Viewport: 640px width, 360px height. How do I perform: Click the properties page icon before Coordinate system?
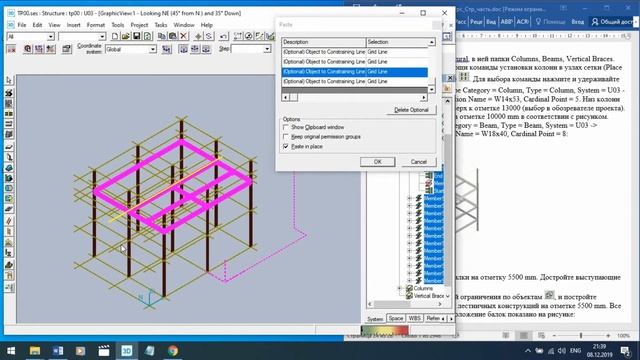(x=67, y=49)
